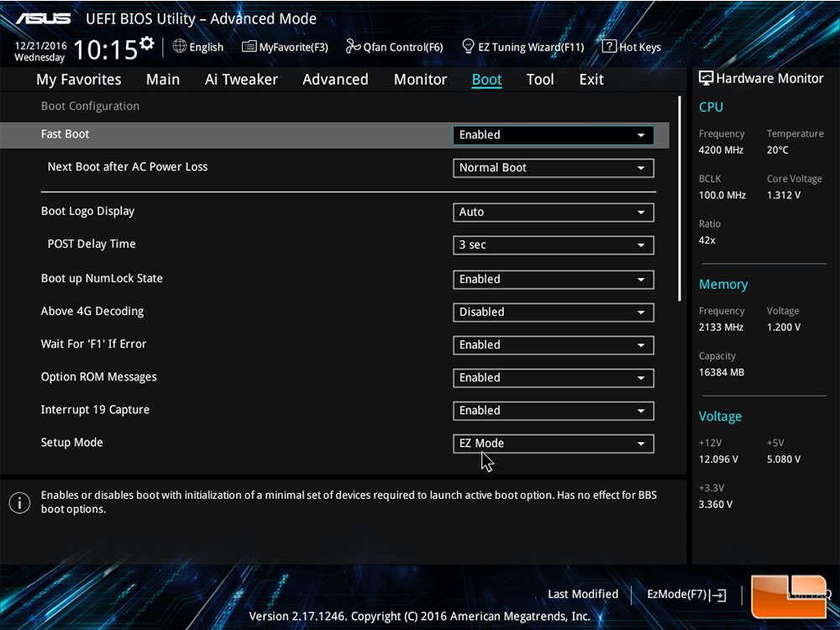Screen dimensions: 840x630
Task: Click the 20°C temperature value
Action: [x=777, y=150]
